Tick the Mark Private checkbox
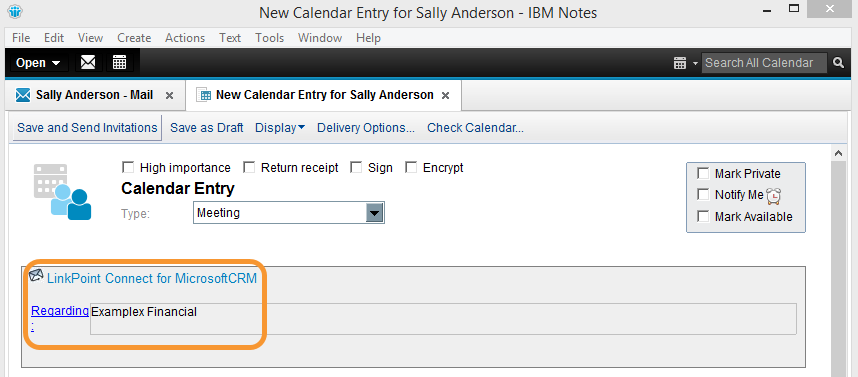 pyautogui.click(x=703, y=174)
